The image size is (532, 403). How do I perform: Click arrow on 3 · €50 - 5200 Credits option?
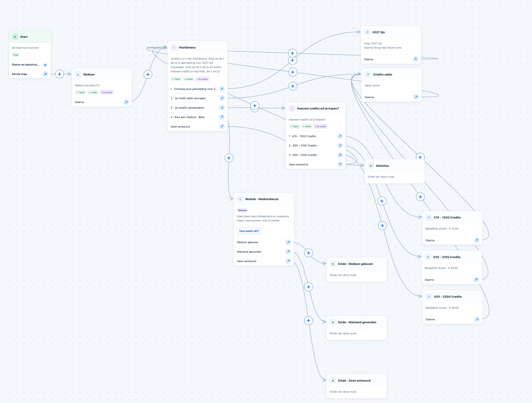tap(340, 155)
